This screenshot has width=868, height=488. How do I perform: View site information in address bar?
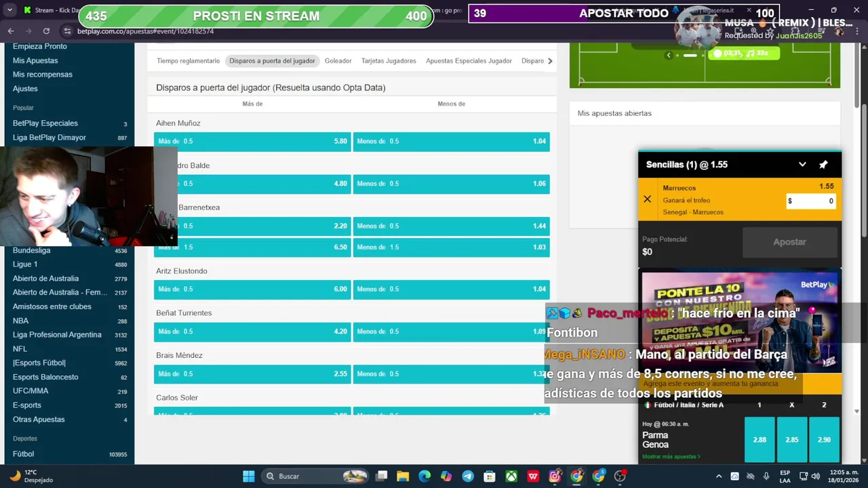click(x=67, y=31)
